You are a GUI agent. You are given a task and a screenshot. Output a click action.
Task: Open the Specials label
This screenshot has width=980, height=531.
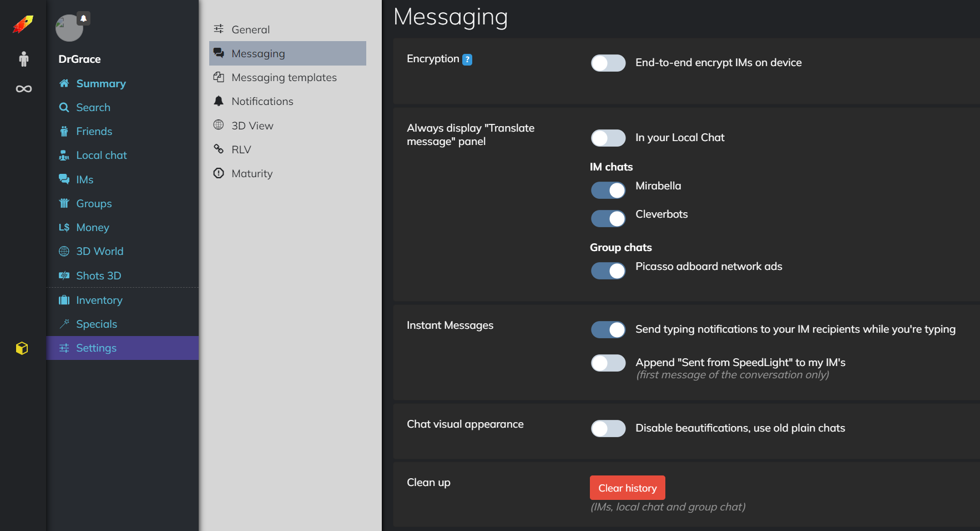(97, 324)
